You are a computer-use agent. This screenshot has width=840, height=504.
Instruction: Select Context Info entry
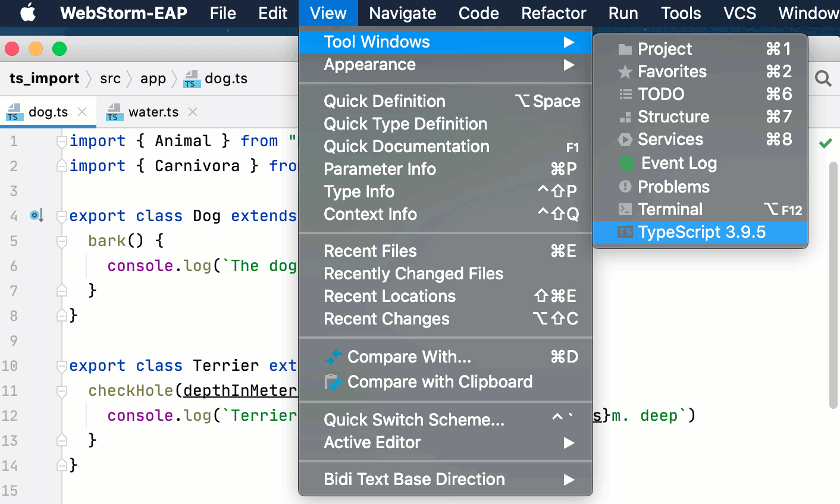[x=446, y=214]
